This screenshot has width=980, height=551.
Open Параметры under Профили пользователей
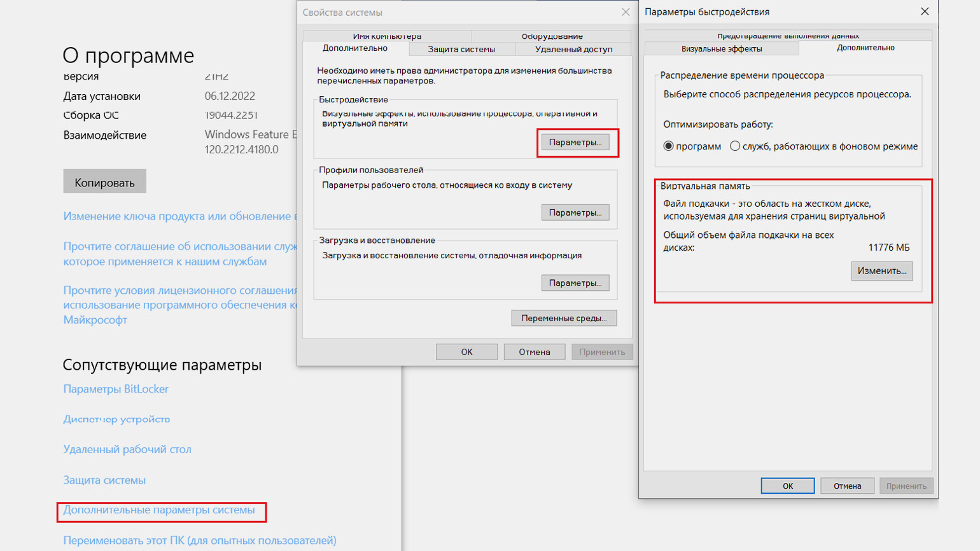coord(575,213)
